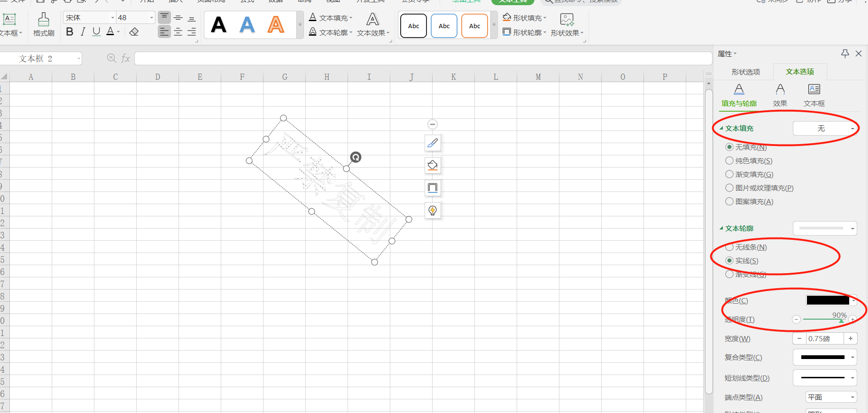Click Shape Fill (形状填充) ribbon icon

507,17
